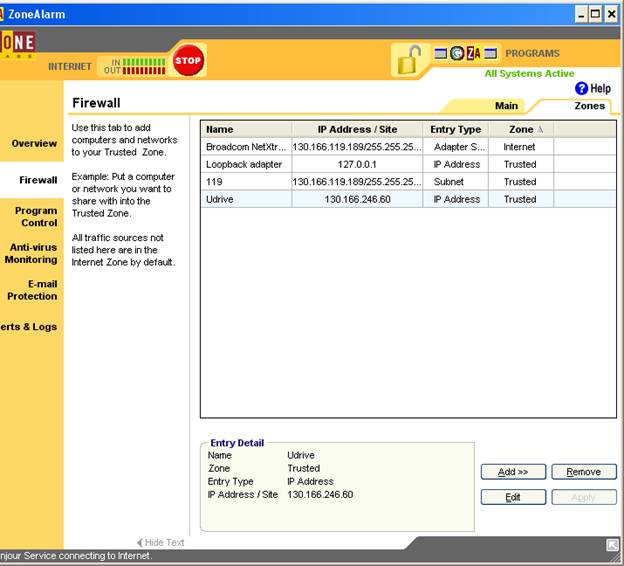Click the yellow Internet Lock padlock icon
Image resolution: width=624 pixels, height=566 pixels.
(407, 61)
